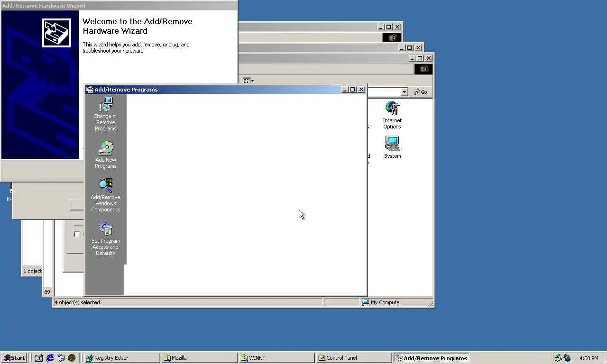This screenshot has height=364, width=607.
Task: Expand the Control Panel address bar dropdown
Action: 404,92
